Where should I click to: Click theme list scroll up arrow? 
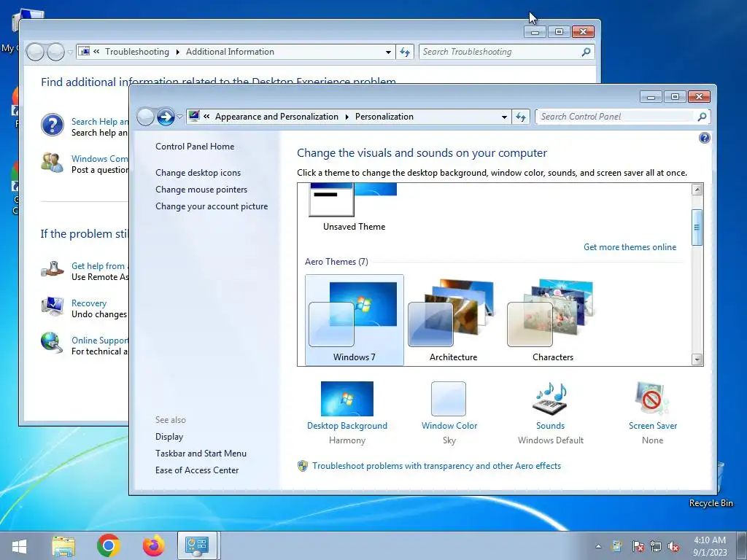tap(697, 190)
